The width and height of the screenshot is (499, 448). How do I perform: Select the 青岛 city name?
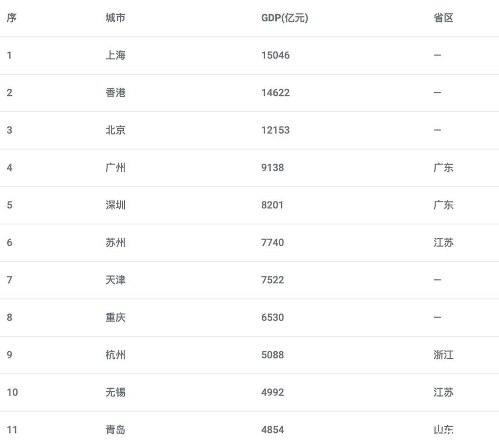115,430
